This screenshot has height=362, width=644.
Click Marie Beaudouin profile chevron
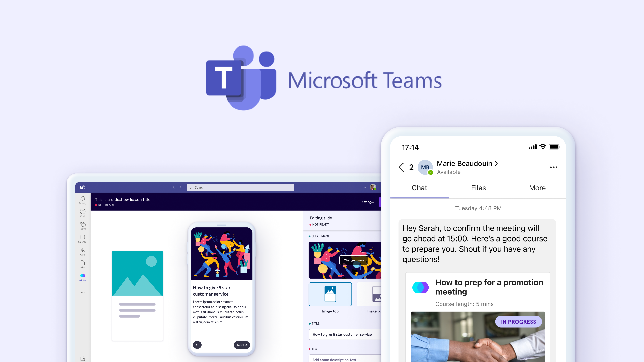point(498,164)
